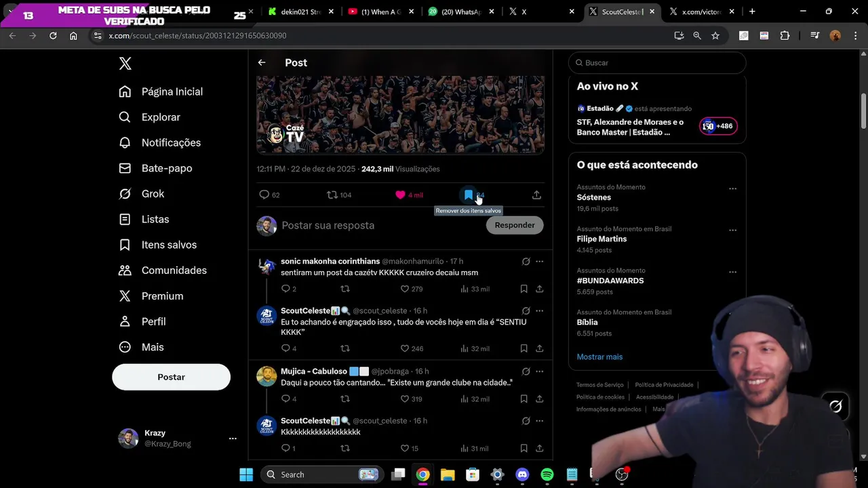
Task: Bookmark this page with star icon
Action: 715,35
